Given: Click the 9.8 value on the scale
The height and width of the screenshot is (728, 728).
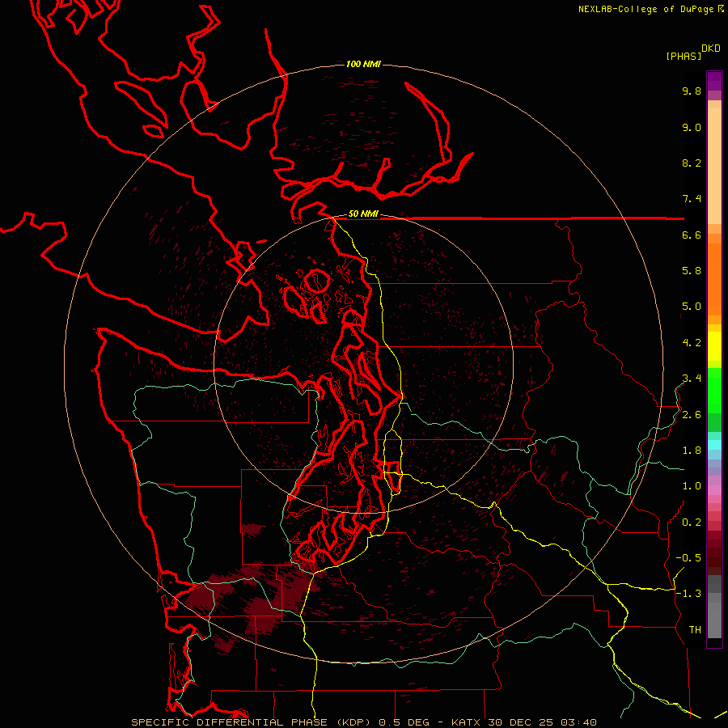Looking at the screenshot, I should coord(692,91).
